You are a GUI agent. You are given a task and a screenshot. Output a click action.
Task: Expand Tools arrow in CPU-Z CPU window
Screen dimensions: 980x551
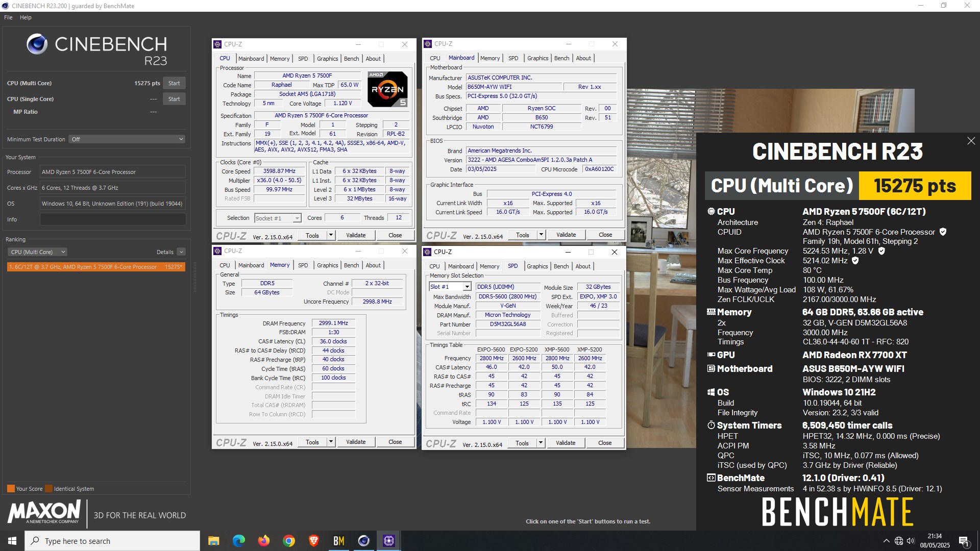(331, 235)
